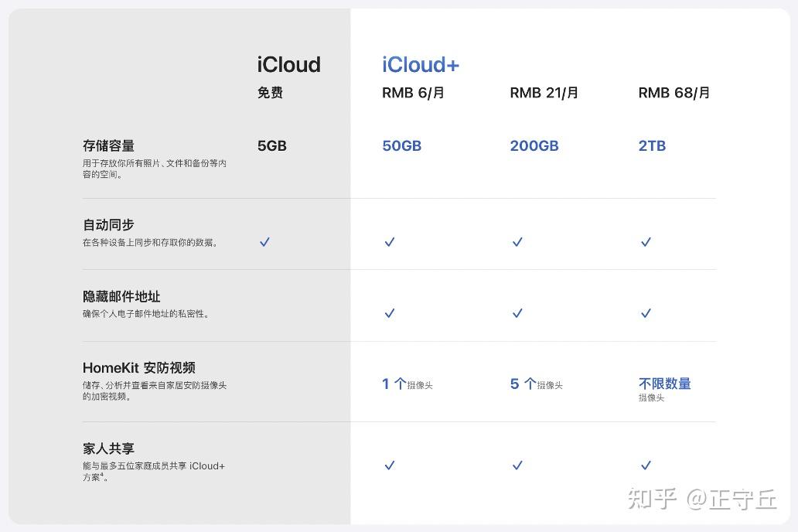Toggle 家人共享 for the 50GB plan
Viewport: 798px width, 532px height.
(389, 465)
